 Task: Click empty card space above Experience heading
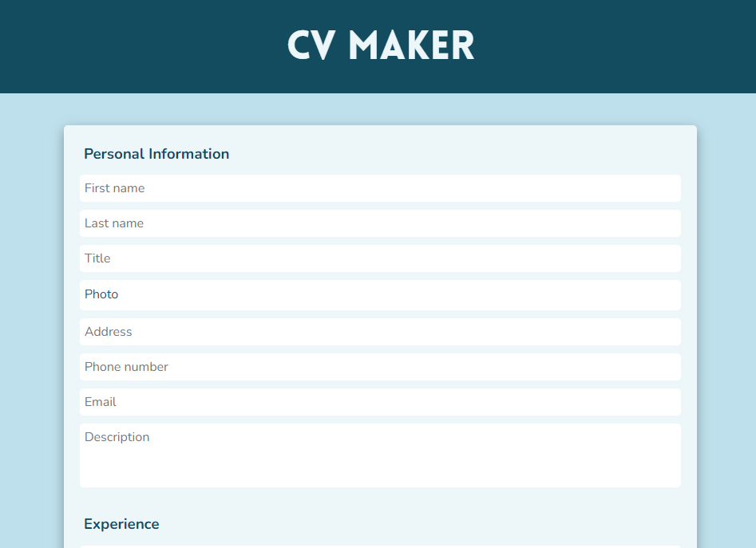pos(380,500)
